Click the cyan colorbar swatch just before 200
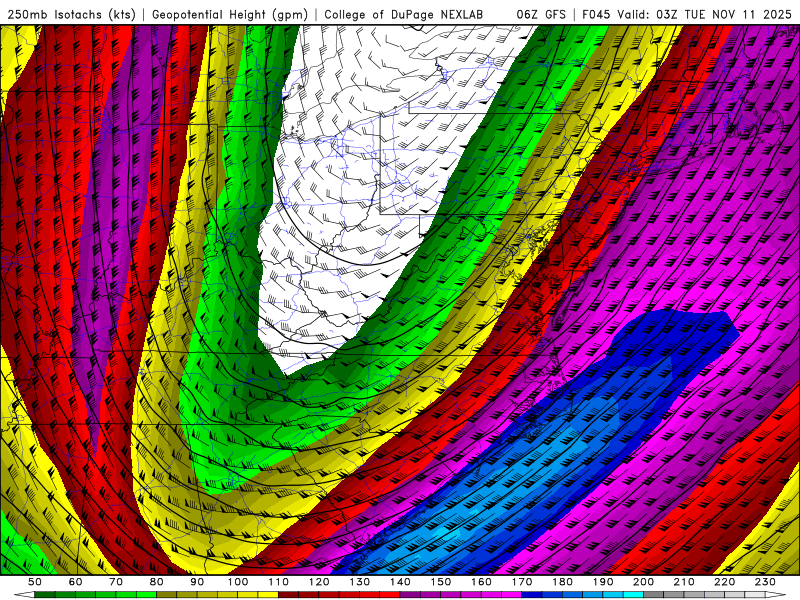The width and height of the screenshot is (800, 600). 633,595
